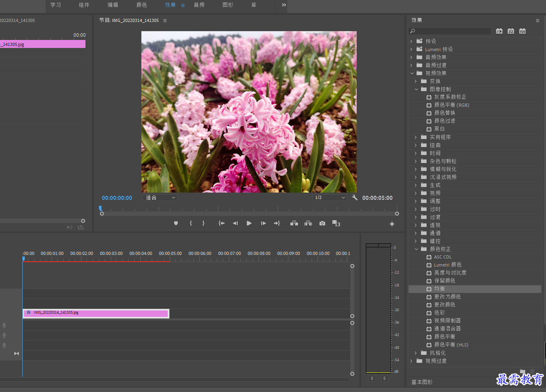Expand the 键控 folder
The height and width of the screenshot is (392, 546).
[416, 241]
